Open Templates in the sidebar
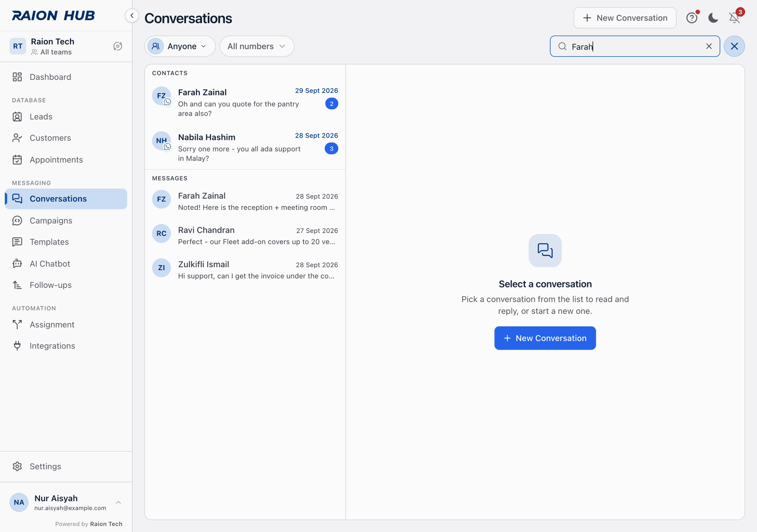The height and width of the screenshot is (532, 757). 66,242
